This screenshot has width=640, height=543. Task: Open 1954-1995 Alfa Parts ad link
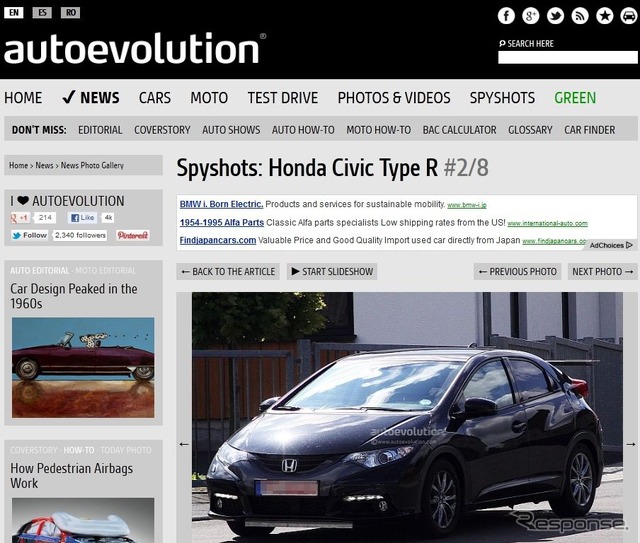click(222, 223)
